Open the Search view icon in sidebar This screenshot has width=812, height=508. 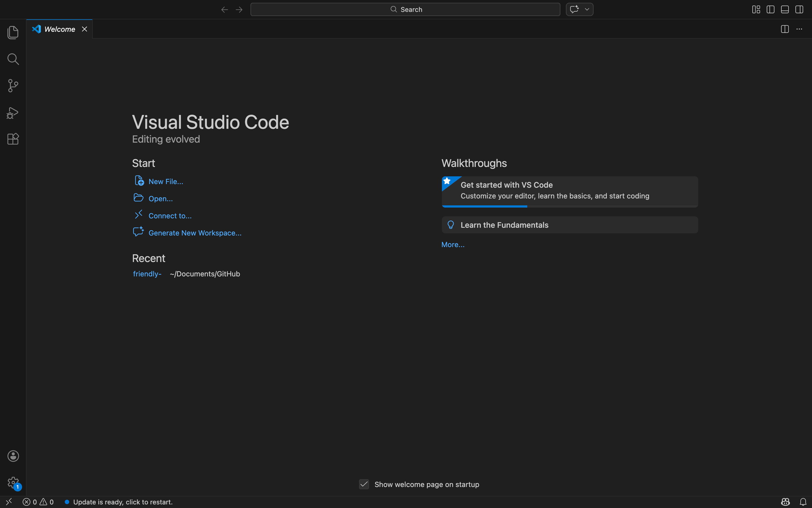[13, 59]
